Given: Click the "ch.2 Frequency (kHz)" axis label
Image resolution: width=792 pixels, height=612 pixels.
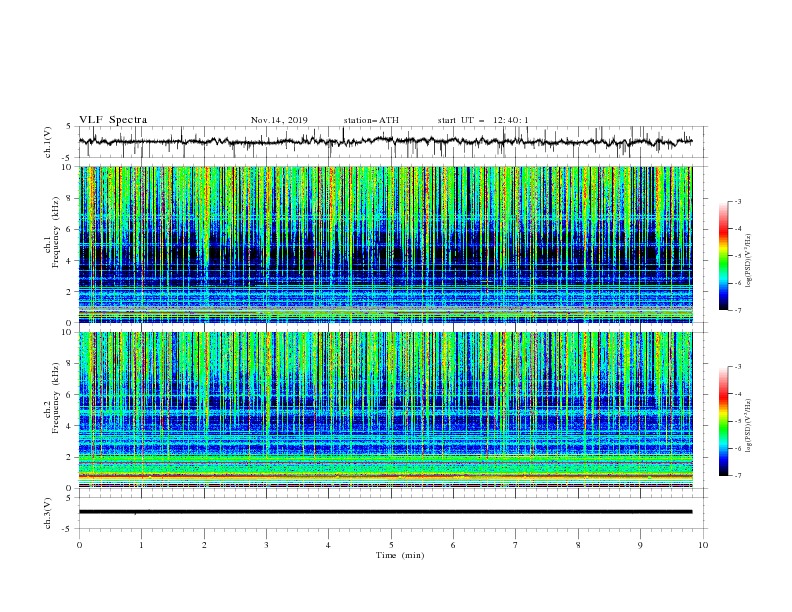Looking at the screenshot, I should click(x=52, y=397).
